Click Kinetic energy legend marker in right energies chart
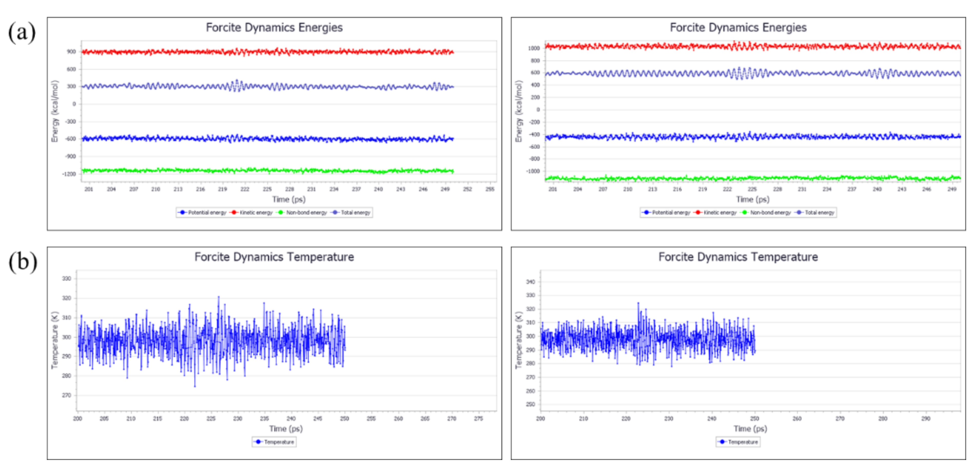Screen dimensions: 980x471 tap(698, 212)
